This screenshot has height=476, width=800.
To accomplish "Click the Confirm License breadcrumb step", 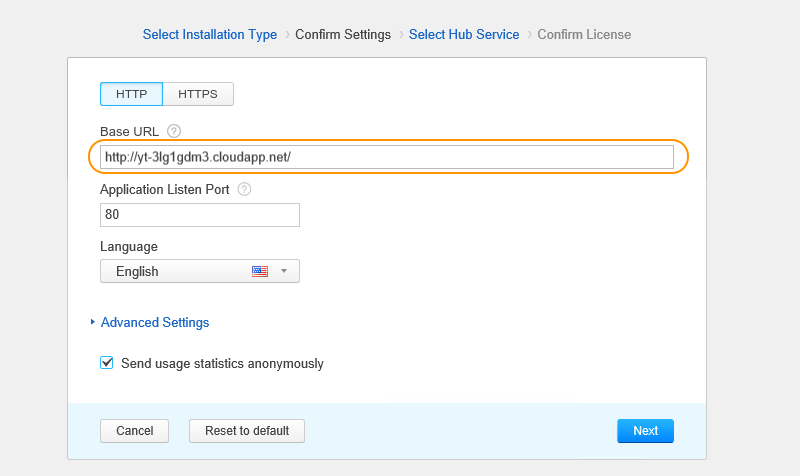I will click(x=584, y=34).
